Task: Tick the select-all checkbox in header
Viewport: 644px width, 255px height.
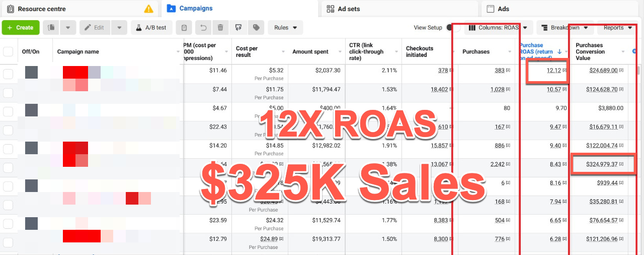Action: pyautogui.click(x=8, y=51)
